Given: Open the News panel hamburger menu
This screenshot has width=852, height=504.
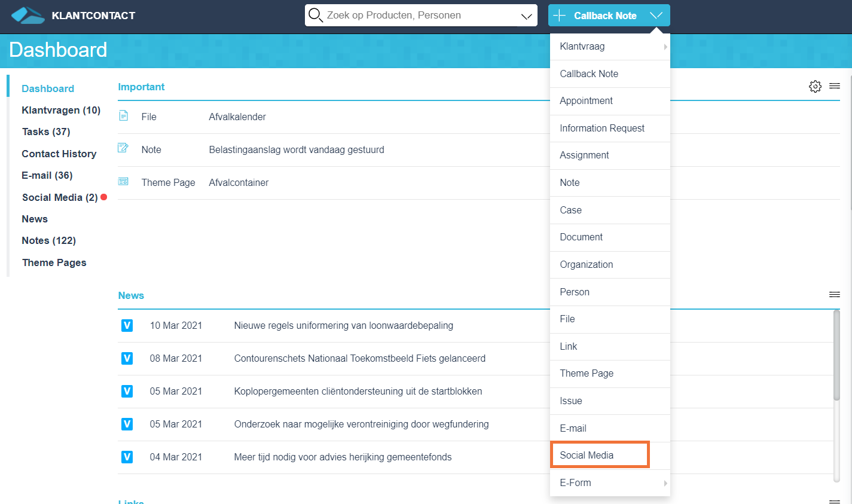Looking at the screenshot, I should point(835,295).
